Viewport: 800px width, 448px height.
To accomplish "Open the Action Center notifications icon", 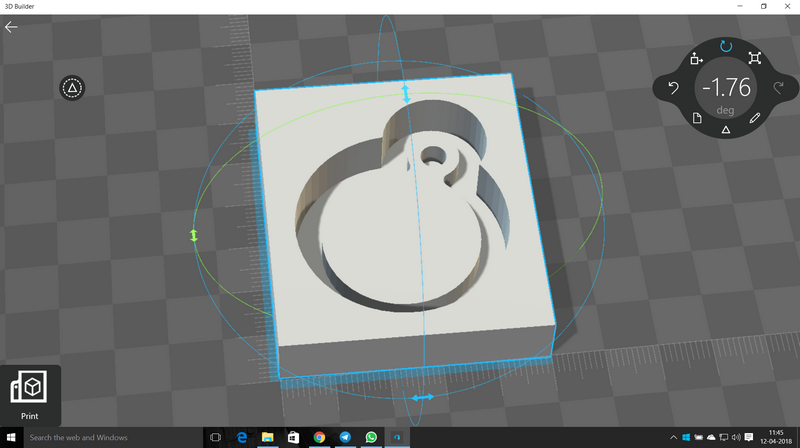I will point(748,437).
